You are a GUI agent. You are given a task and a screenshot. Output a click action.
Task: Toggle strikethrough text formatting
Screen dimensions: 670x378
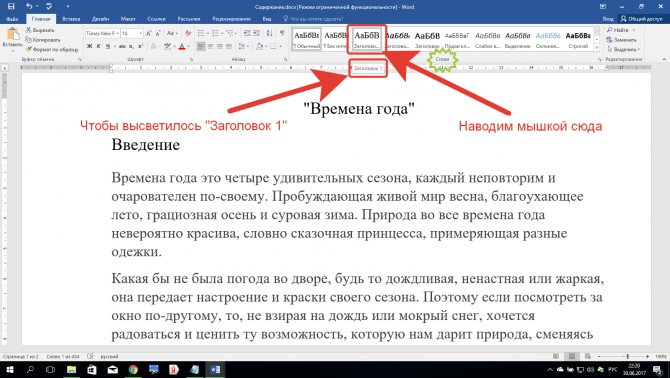click(x=122, y=47)
